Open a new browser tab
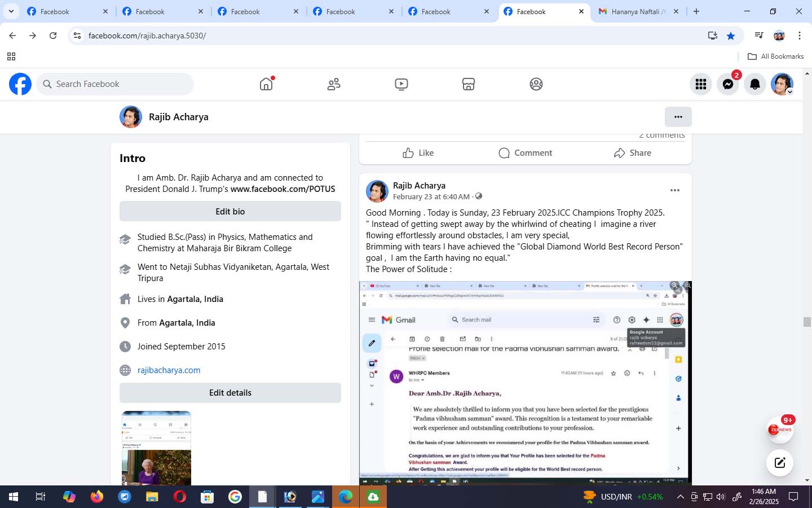 (696, 11)
